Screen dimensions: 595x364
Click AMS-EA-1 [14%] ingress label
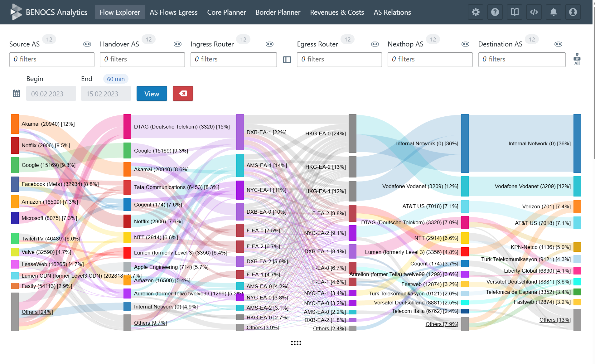(267, 165)
